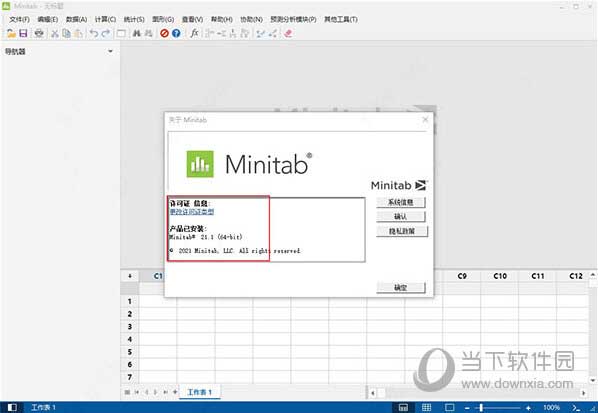This screenshot has height=413, width=598.
Task: Select column header C11
Action: tap(538, 276)
